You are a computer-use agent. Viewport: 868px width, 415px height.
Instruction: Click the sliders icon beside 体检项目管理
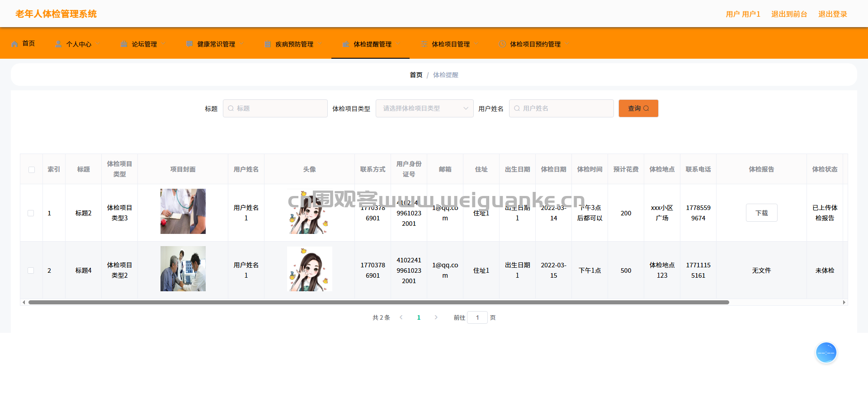424,44
